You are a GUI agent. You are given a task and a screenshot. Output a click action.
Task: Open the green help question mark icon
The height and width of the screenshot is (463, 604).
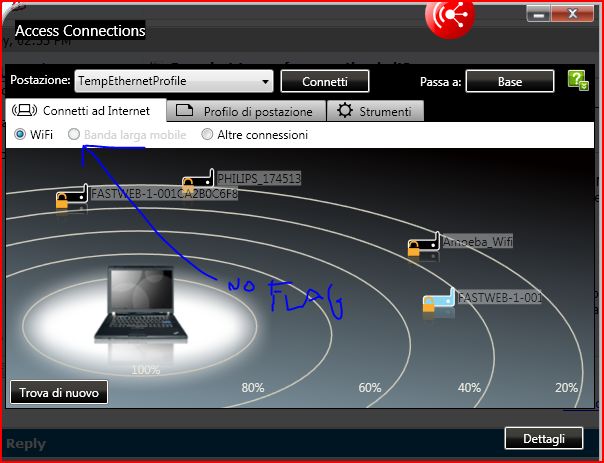[578, 81]
